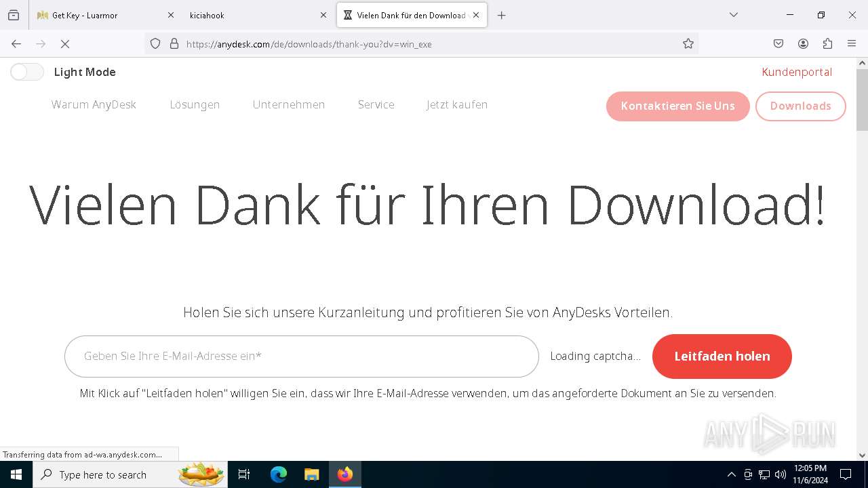The height and width of the screenshot is (488, 868).
Task: Open Firefox recent browsing view icon
Action: (x=14, y=15)
